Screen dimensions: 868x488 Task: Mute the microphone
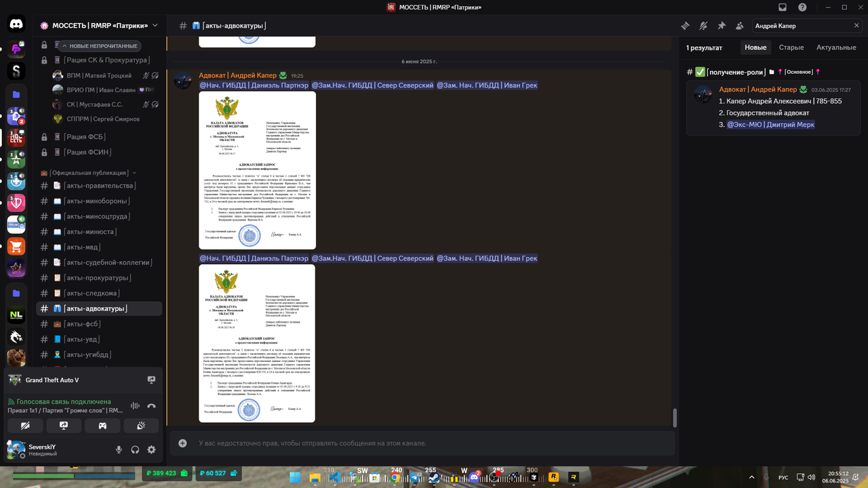pyautogui.click(x=119, y=449)
